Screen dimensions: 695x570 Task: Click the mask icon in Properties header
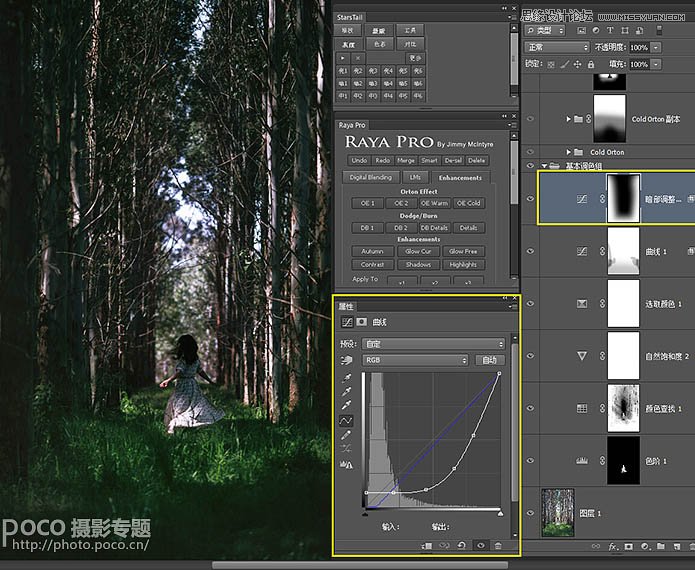click(x=362, y=322)
